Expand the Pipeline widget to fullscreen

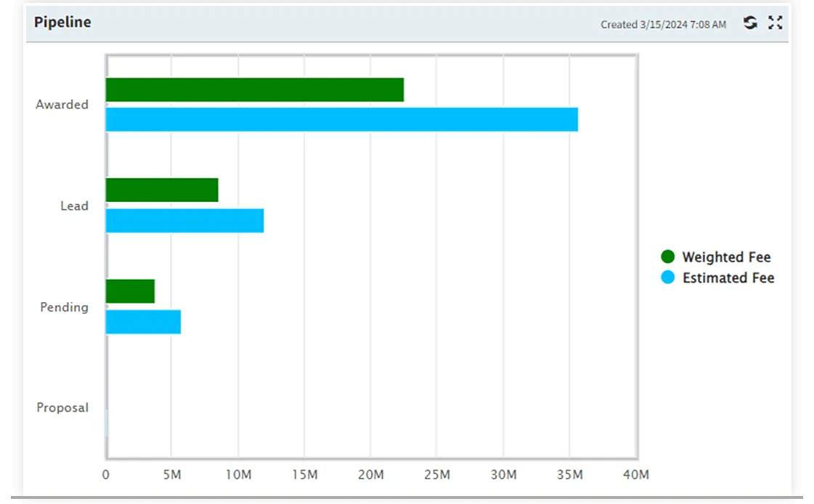pyautogui.click(x=775, y=23)
